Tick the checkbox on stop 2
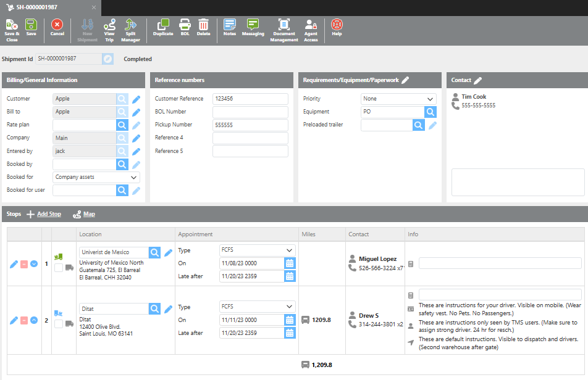Image resolution: width=588 pixels, height=380 pixels. [x=59, y=324]
